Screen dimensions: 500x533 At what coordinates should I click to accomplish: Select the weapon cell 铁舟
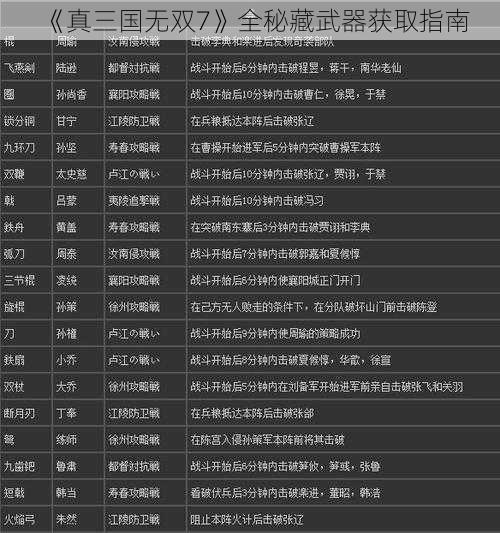14,227
